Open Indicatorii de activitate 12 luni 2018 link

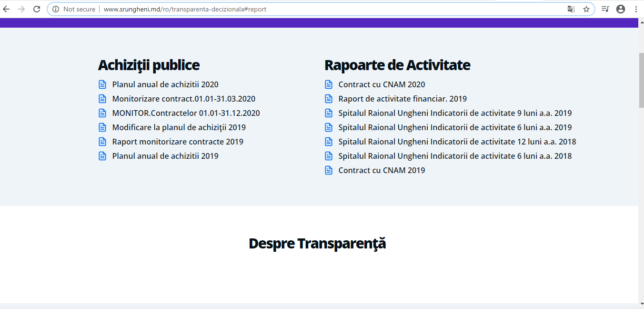coord(457,142)
